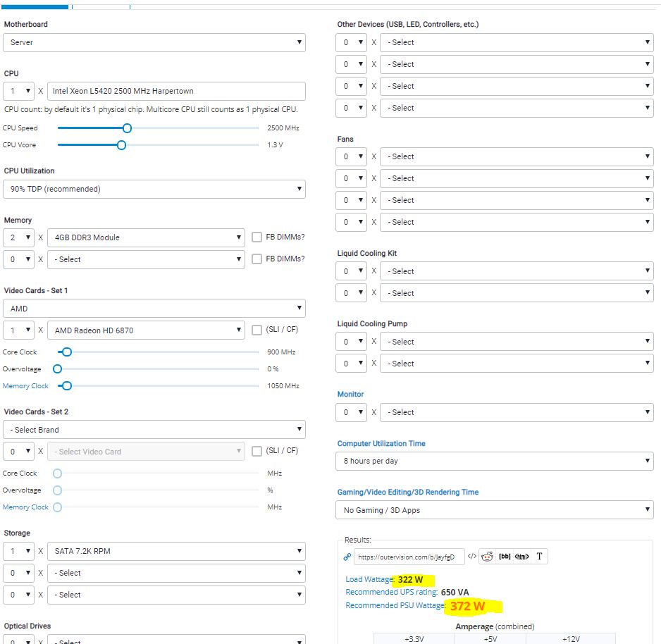Open the Motherboard dropdown showing Server
The width and height of the screenshot is (661, 644).
pos(154,42)
